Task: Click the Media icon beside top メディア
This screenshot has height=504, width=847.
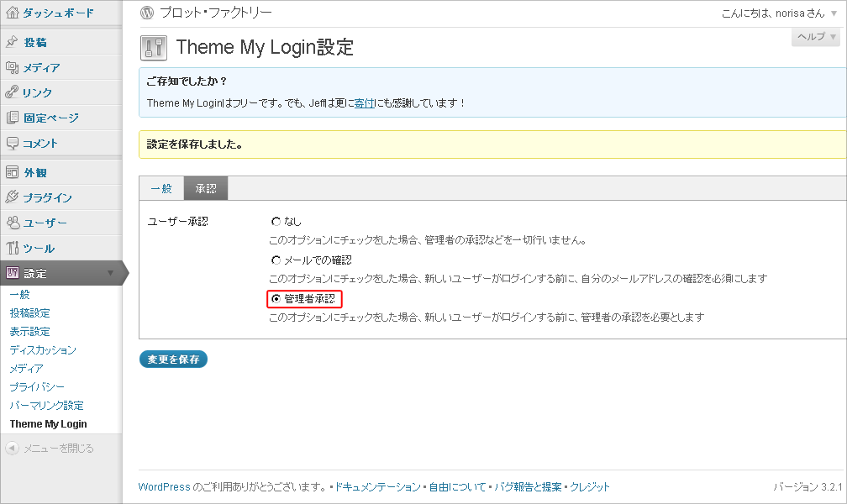Action: pos(12,67)
